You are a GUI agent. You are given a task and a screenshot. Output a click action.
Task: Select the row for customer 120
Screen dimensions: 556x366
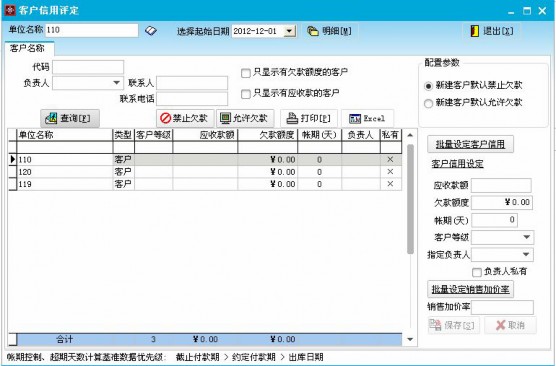(x=205, y=172)
